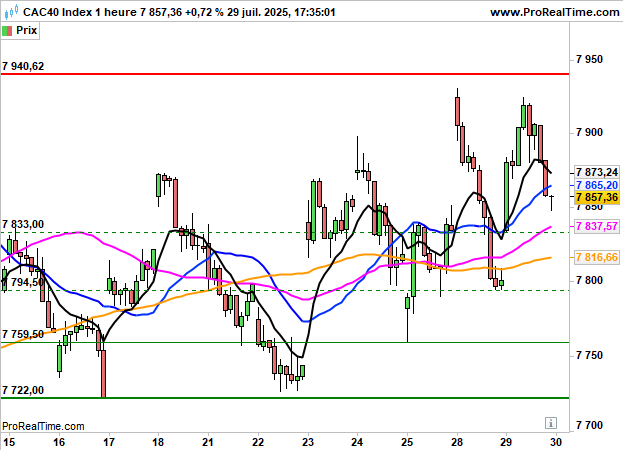The image size is (623, 450).
Task: Select date 30 on the time axis
Action: 555,442
